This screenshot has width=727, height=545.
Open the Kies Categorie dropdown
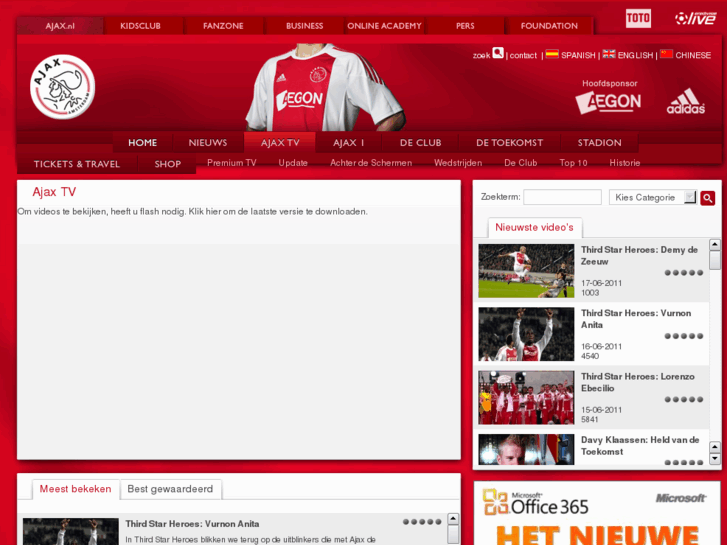[x=652, y=197]
